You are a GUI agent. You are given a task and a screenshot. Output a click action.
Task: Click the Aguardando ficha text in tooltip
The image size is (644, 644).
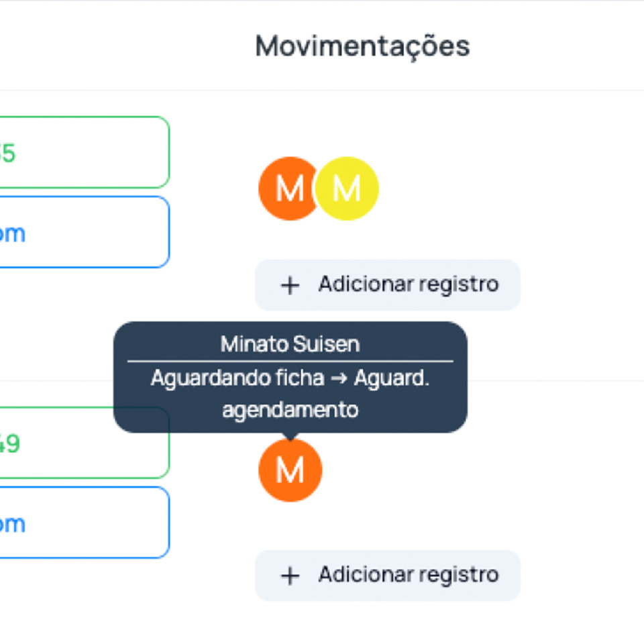tap(237, 378)
